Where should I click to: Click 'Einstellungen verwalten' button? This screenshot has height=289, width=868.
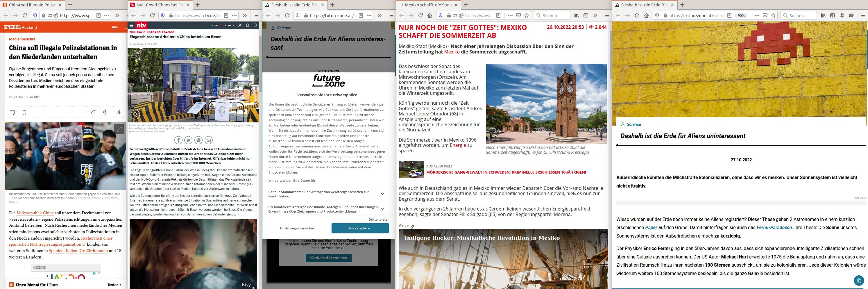(x=297, y=228)
